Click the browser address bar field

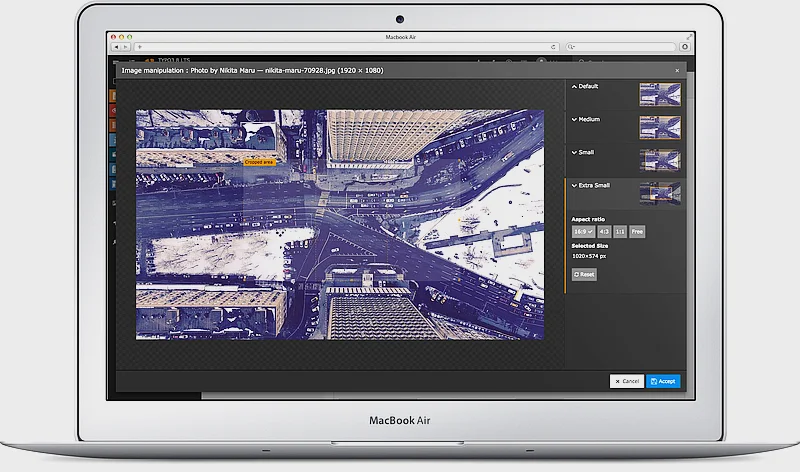[340, 47]
